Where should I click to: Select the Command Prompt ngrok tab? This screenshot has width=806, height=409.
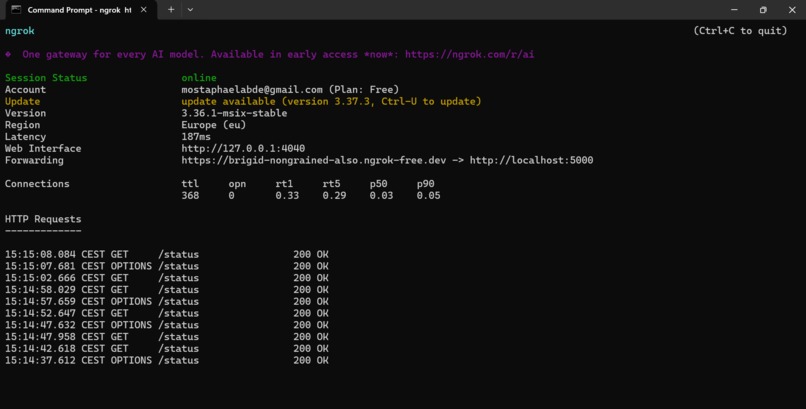tap(80, 10)
